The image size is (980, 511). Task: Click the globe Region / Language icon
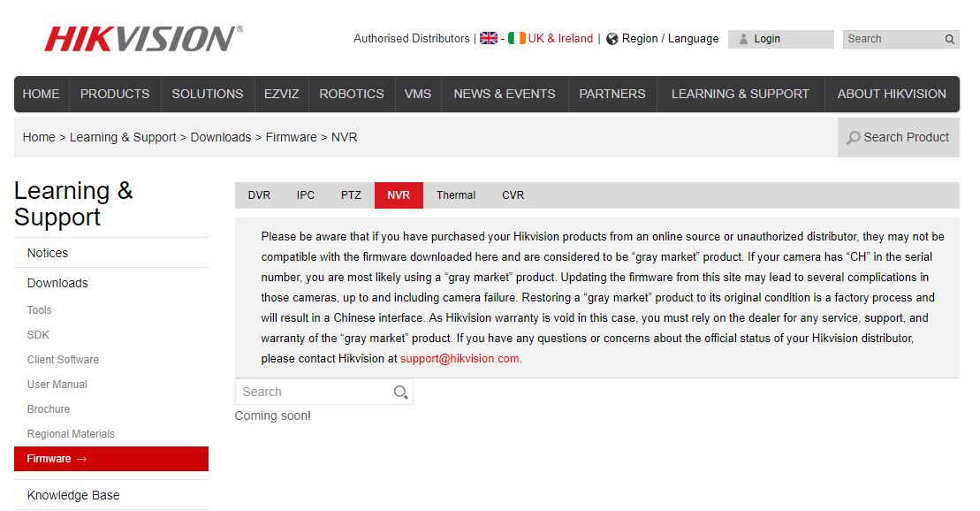pyautogui.click(x=612, y=39)
